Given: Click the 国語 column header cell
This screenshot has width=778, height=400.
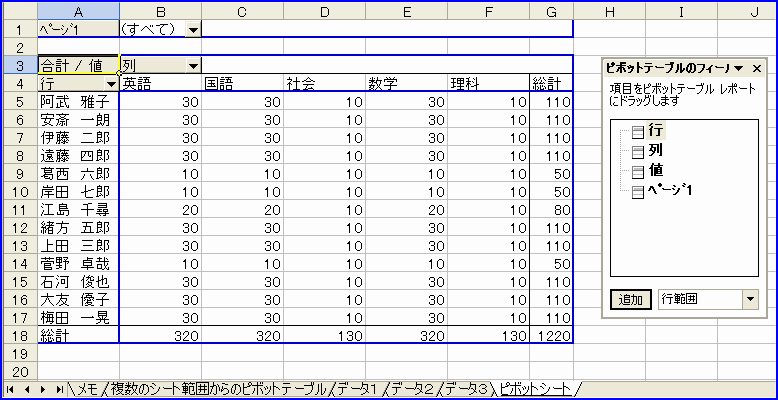Looking at the screenshot, I should tap(242, 84).
